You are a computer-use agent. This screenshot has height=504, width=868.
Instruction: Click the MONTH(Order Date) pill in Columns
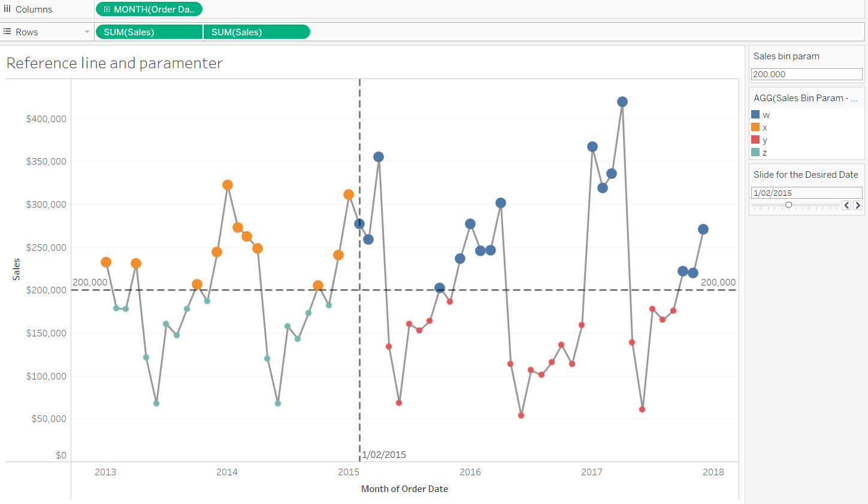point(149,9)
